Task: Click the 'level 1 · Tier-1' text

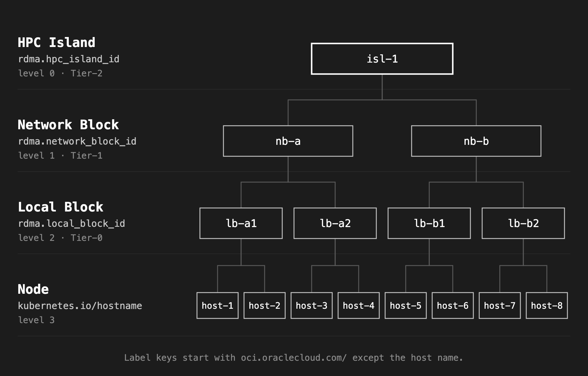Action: click(60, 155)
